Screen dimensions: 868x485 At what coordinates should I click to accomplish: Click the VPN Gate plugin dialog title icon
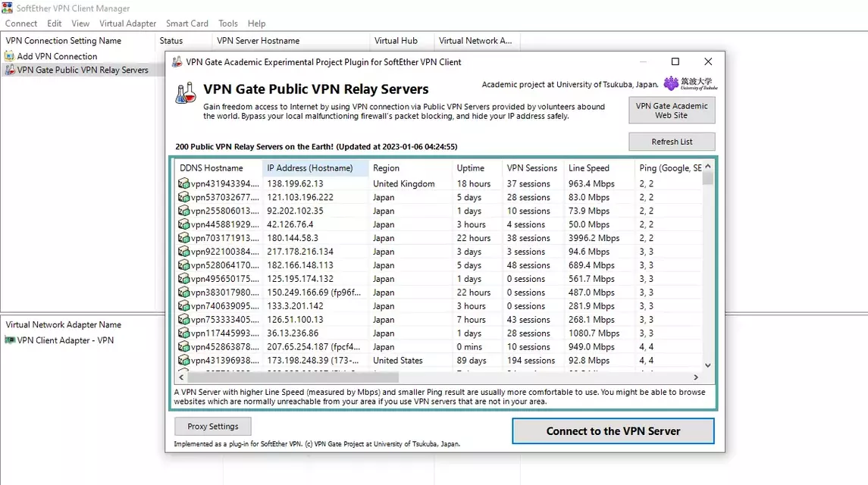[177, 62]
